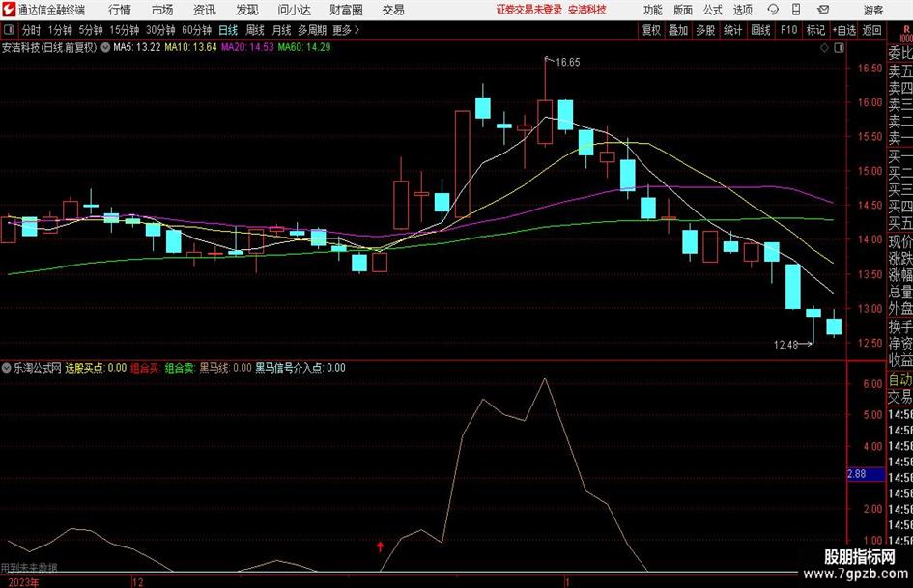
Task: Open the 市场 menu
Action: 162,10
